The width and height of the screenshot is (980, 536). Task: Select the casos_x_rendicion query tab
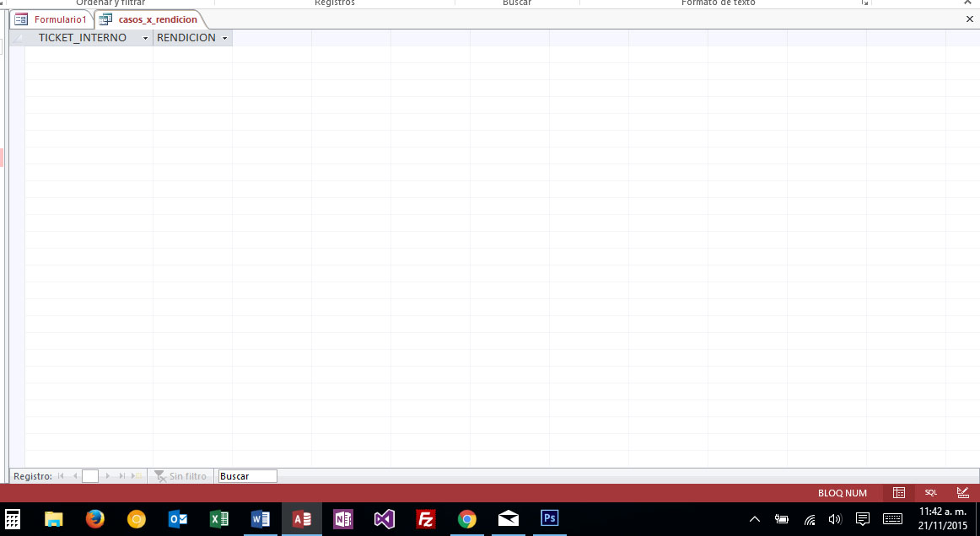(x=150, y=19)
